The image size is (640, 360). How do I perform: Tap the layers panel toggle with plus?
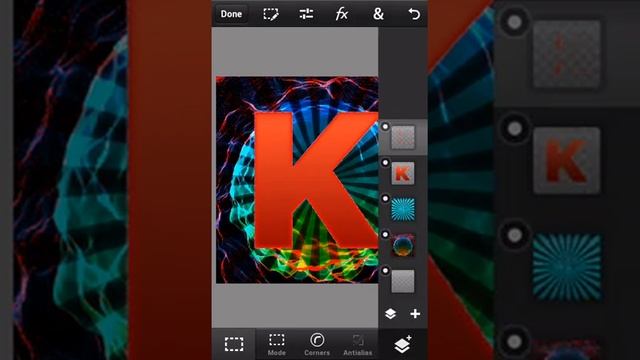[403, 344]
